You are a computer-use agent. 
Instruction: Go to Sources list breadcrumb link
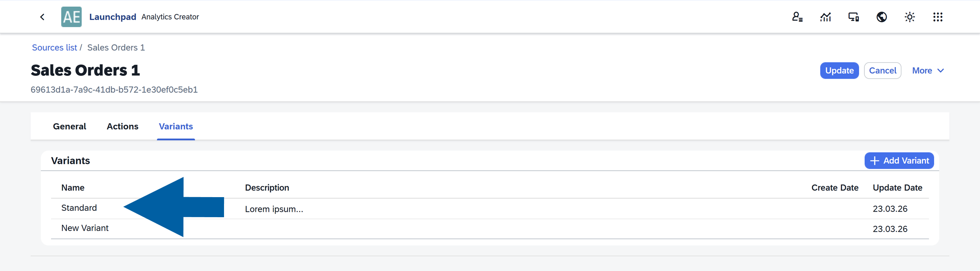[54, 47]
